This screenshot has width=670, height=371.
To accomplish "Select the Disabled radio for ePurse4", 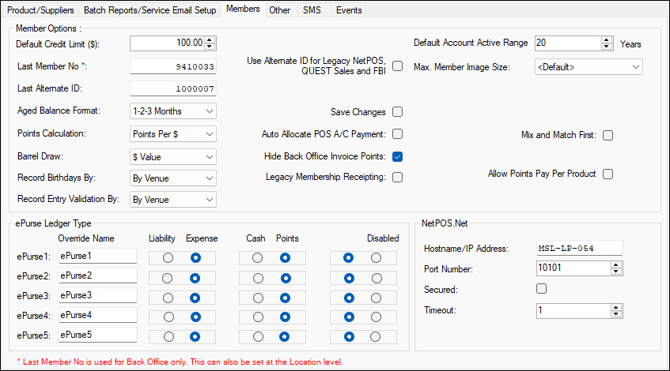I will point(376,317).
